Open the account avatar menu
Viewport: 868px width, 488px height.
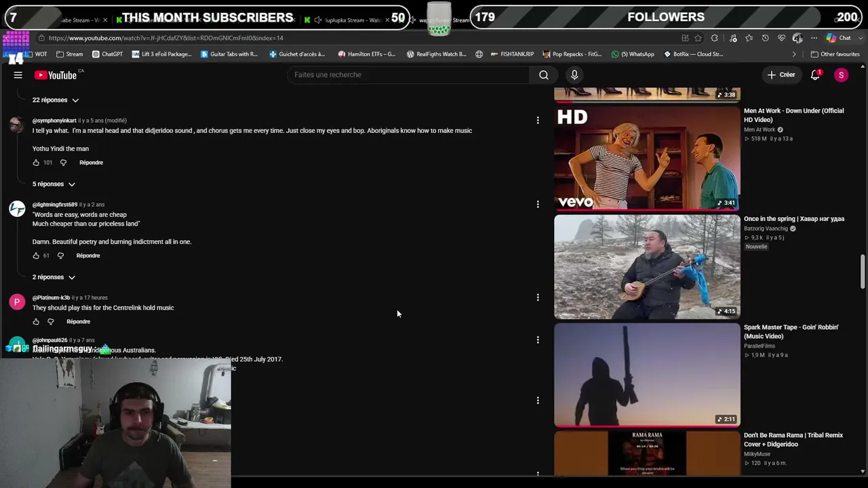(841, 75)
